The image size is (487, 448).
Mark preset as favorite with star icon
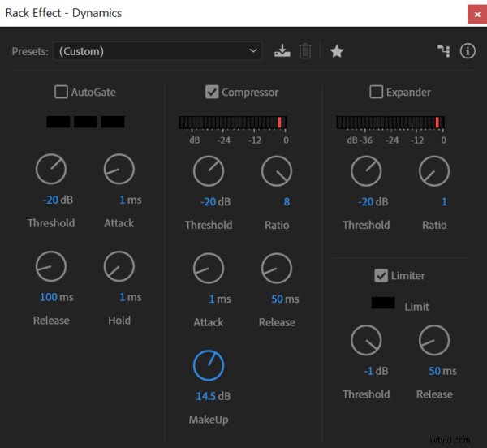[x=337, y=51]
